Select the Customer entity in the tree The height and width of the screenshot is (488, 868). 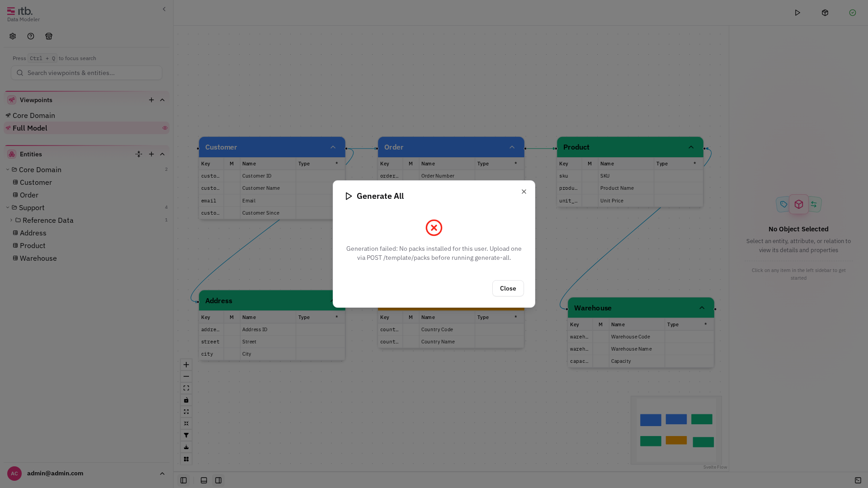[x=36, y=183]
